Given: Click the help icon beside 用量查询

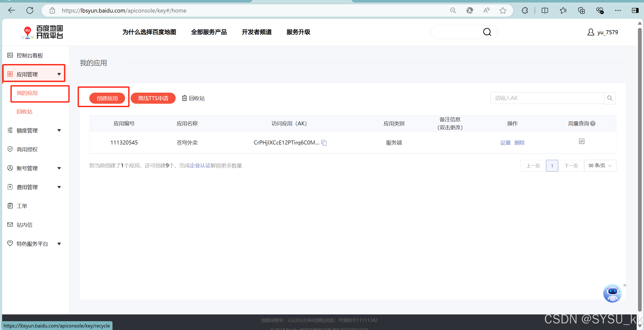Looking at the screenshot, I should pos(593,124).
